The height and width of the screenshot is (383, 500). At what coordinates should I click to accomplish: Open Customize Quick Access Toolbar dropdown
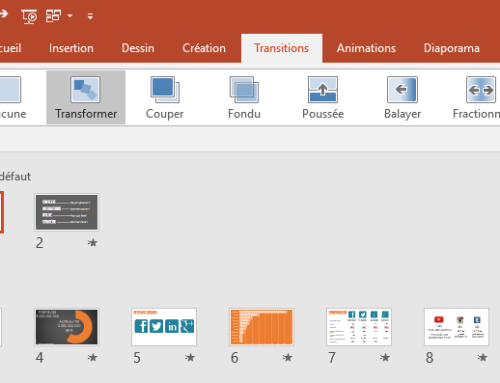tap(90, 16)
